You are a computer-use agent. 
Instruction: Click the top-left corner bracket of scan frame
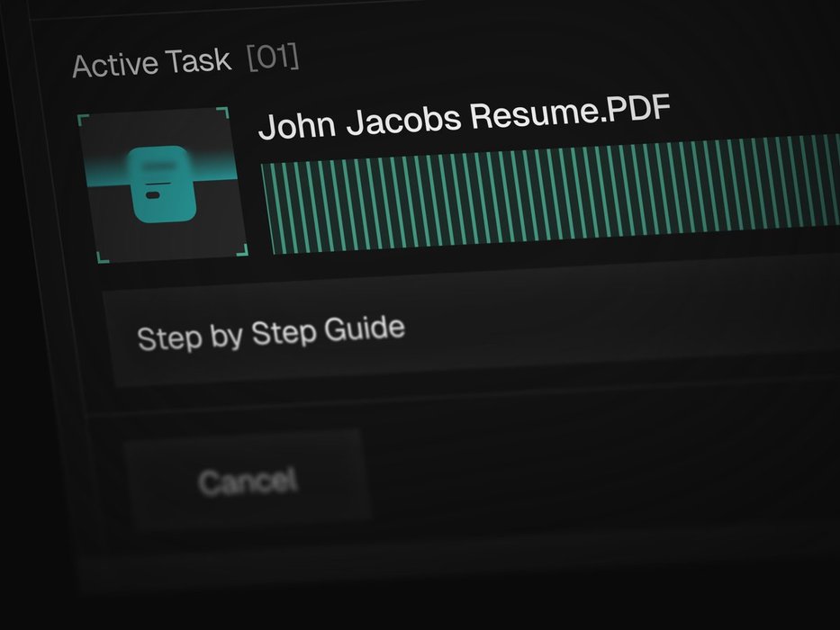84,120
